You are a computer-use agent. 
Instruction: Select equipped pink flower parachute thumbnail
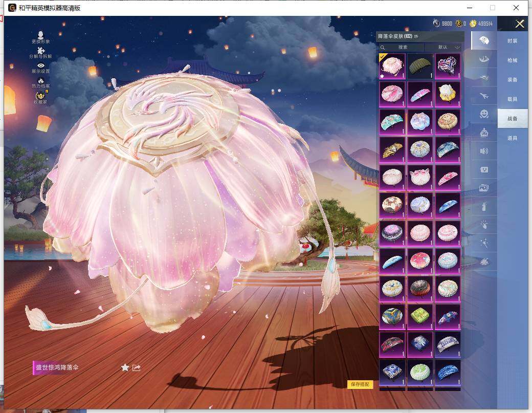392,66
